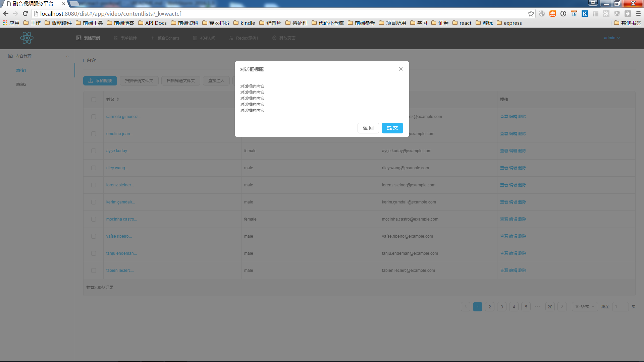
Task: Check the lorenz steiner row checkbox
Action: 94,185
